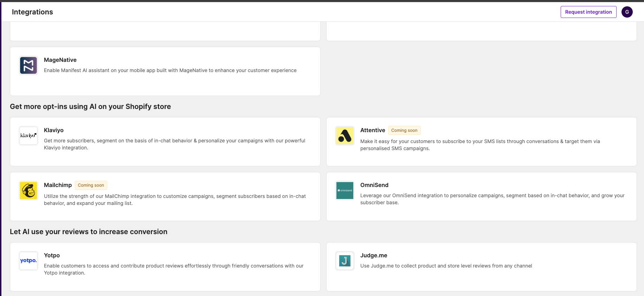
Task: Open the Judge.me integration title
Action: click(374, 256)
